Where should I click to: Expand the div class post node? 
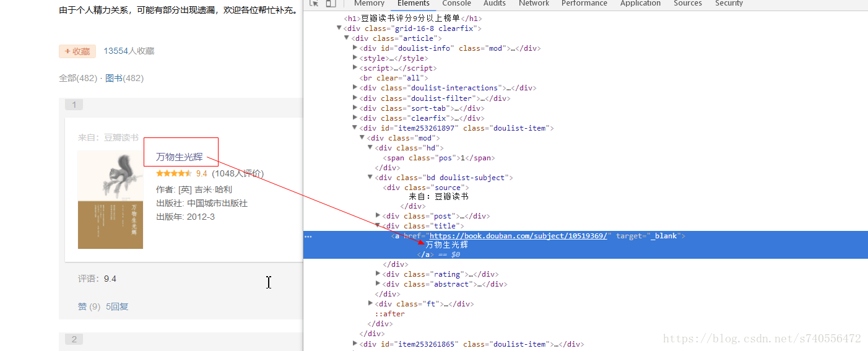378,215
